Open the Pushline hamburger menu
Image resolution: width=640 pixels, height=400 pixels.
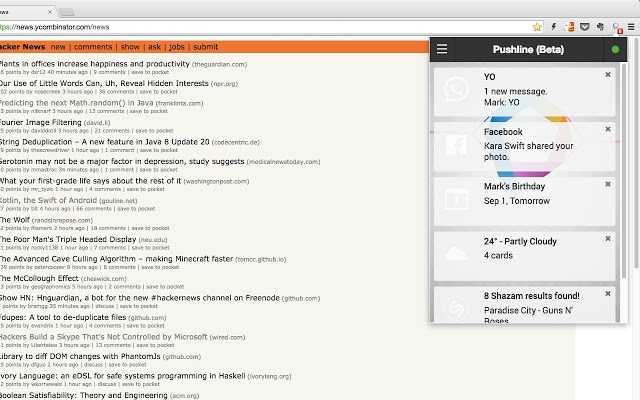442,49
